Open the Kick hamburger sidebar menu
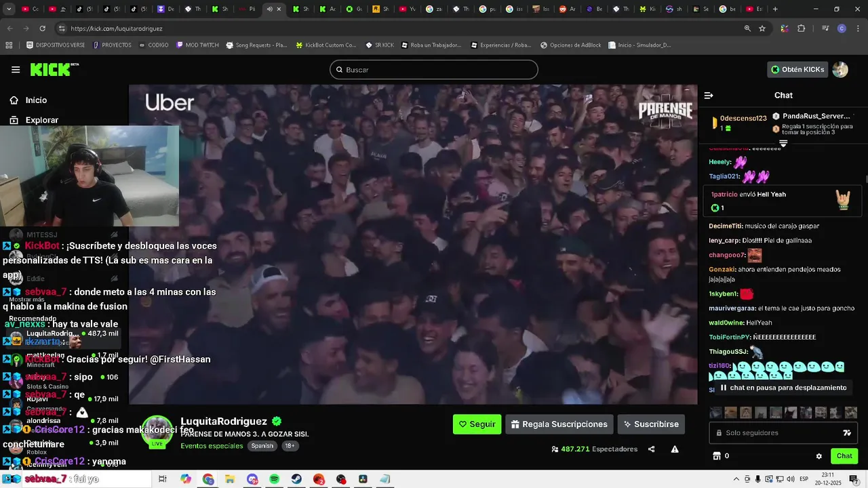This screenshot has width=868, height=488. (x=16, y=69)
